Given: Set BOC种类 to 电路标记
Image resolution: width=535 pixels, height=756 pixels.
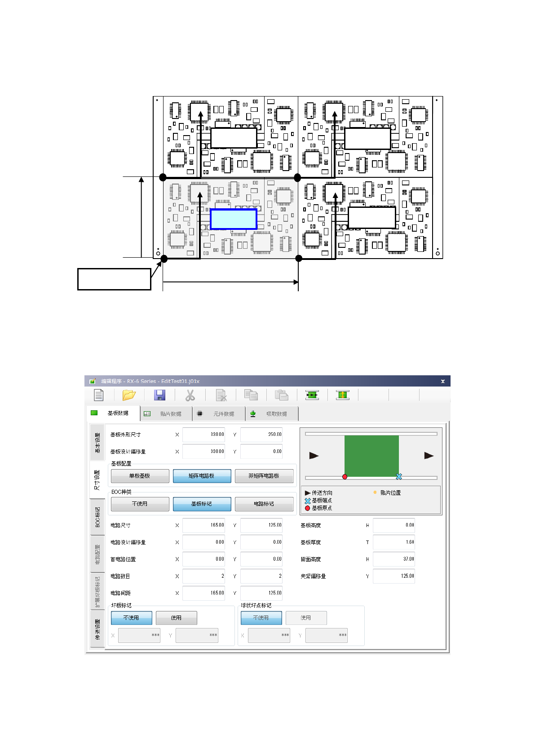Looking at the screenshot, I should tap(264, 504).
